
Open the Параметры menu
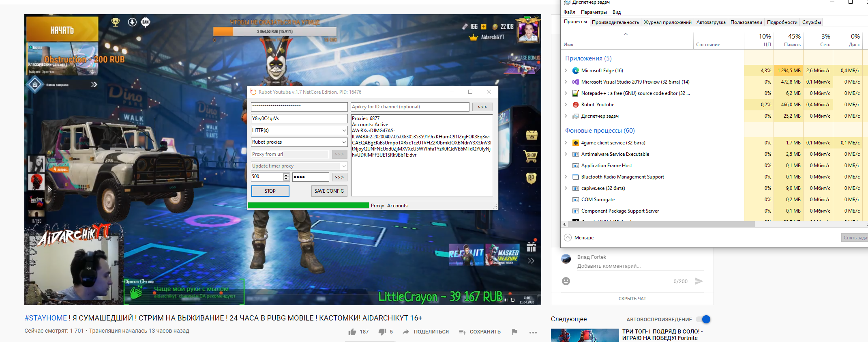pyautogui.click(x=594, y=12)
